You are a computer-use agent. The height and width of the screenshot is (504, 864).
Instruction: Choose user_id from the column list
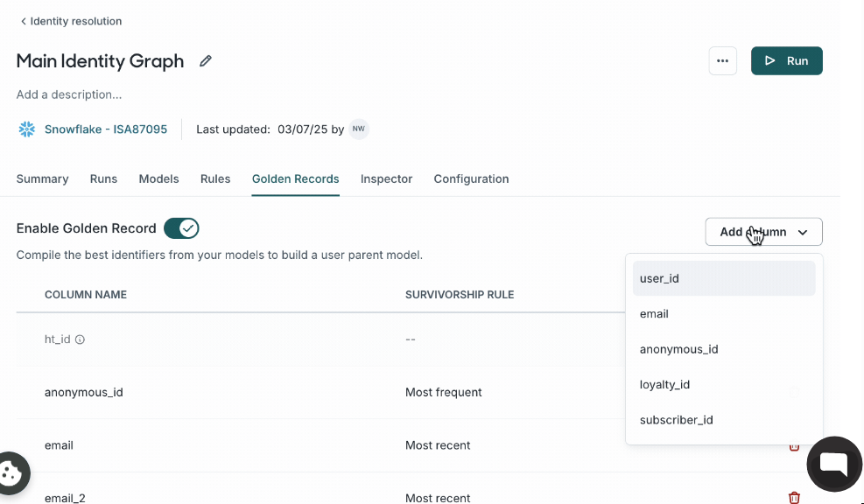723,278
